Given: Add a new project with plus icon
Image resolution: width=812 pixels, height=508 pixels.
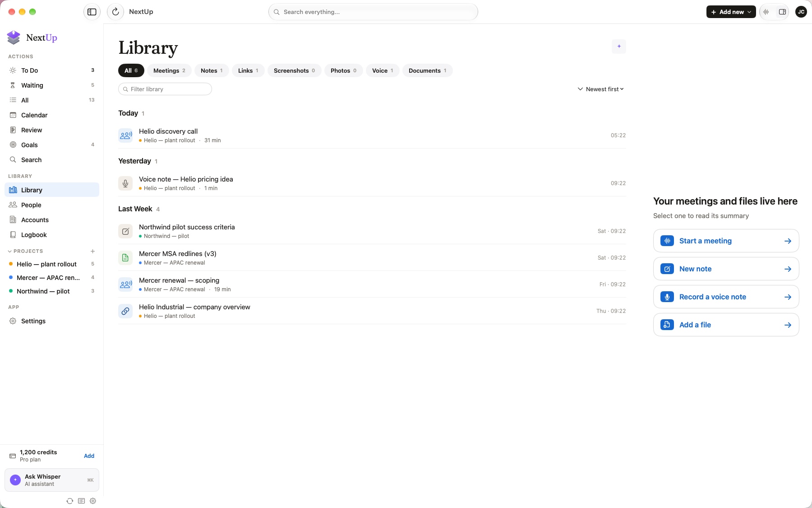Looking at the screenshot, I should [x=92, y=251].
